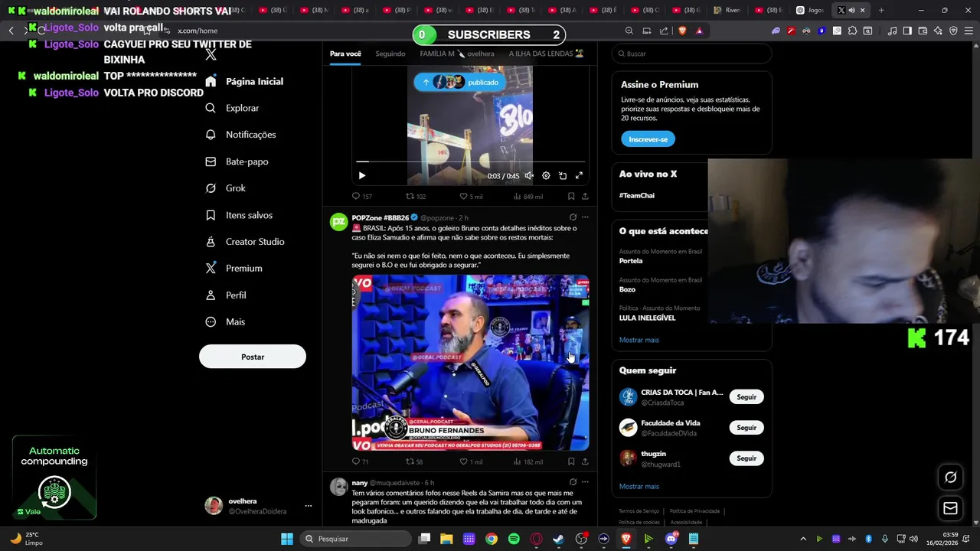Switch to the Para você tab
Viewport: 980px width, 551px height.
point(345,54)
